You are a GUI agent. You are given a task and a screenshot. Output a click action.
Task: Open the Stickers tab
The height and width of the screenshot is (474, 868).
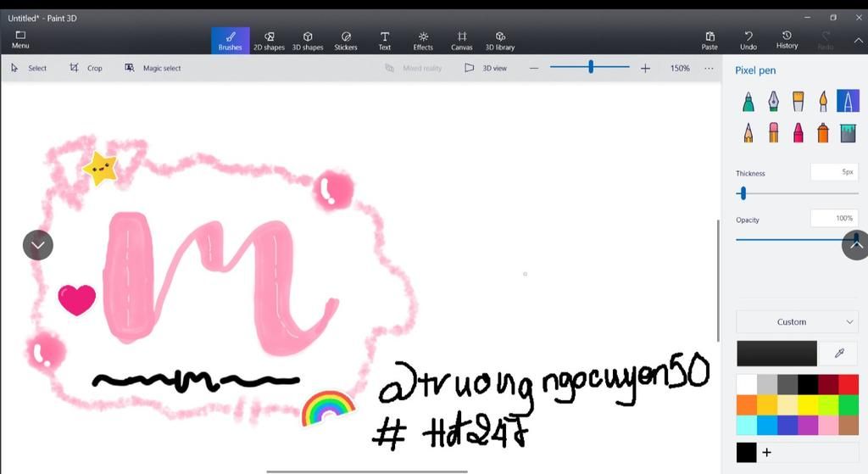346,41
